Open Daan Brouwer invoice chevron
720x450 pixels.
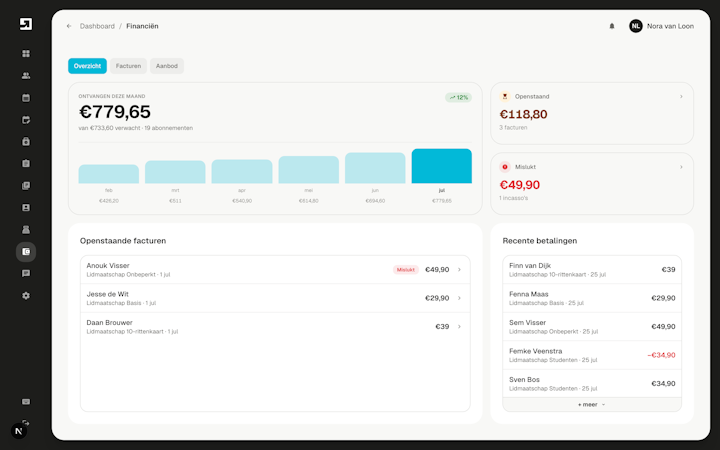[x=459, y=326]
